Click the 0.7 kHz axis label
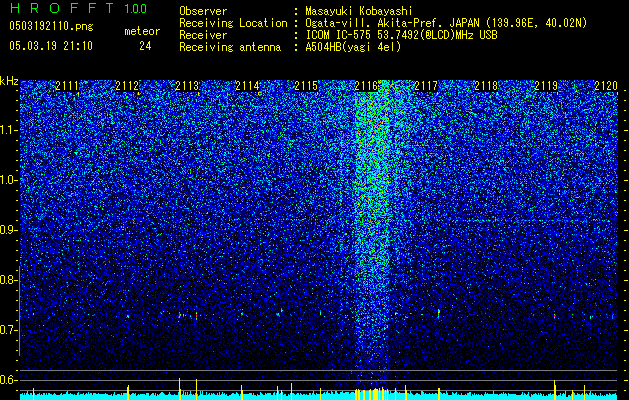Image resolution: width=629 pixels, height=400 pixels. point(8,330)
